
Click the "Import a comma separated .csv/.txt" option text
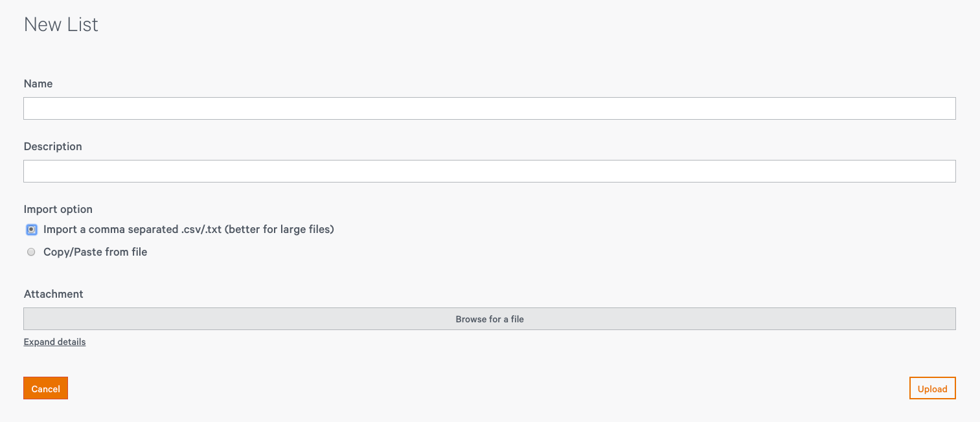coord(188,230)
